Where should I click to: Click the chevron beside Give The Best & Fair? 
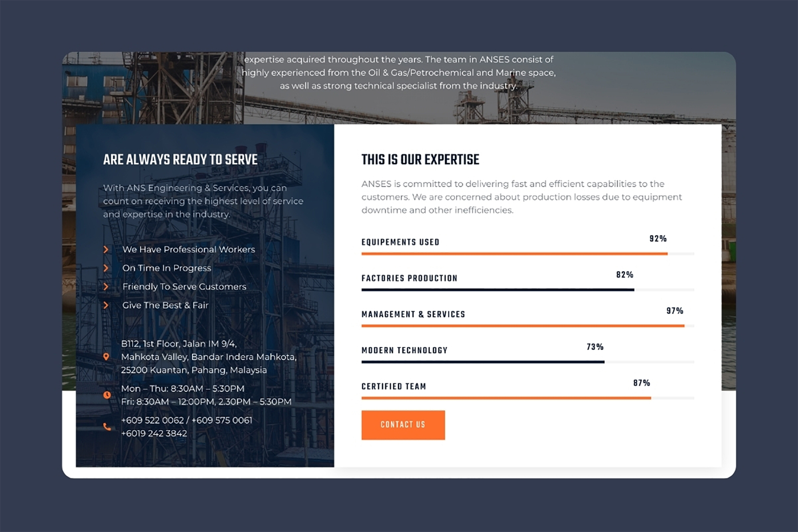tap(107, 305)
